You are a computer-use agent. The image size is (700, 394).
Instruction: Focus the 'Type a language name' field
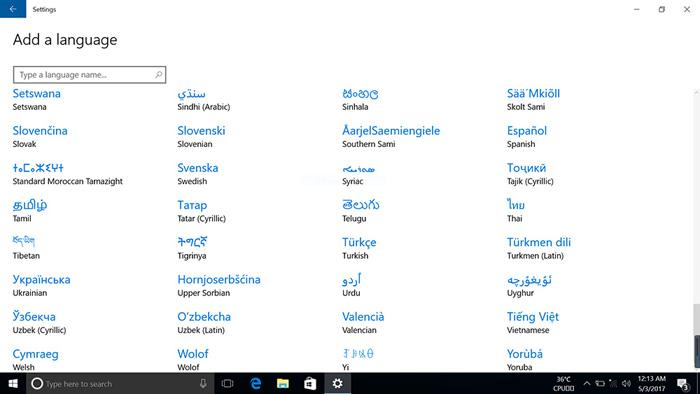(90, 75)
